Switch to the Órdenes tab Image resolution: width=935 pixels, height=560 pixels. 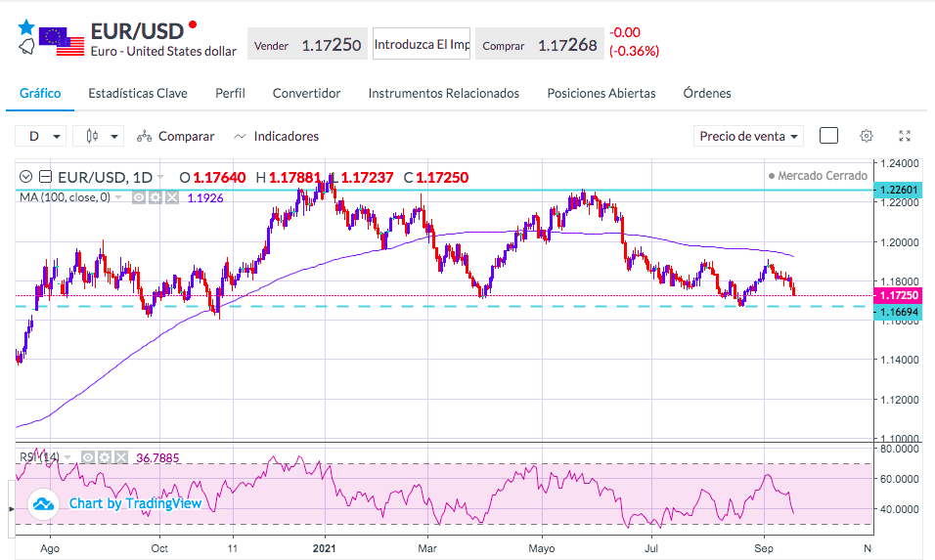(x=707, y=94)
